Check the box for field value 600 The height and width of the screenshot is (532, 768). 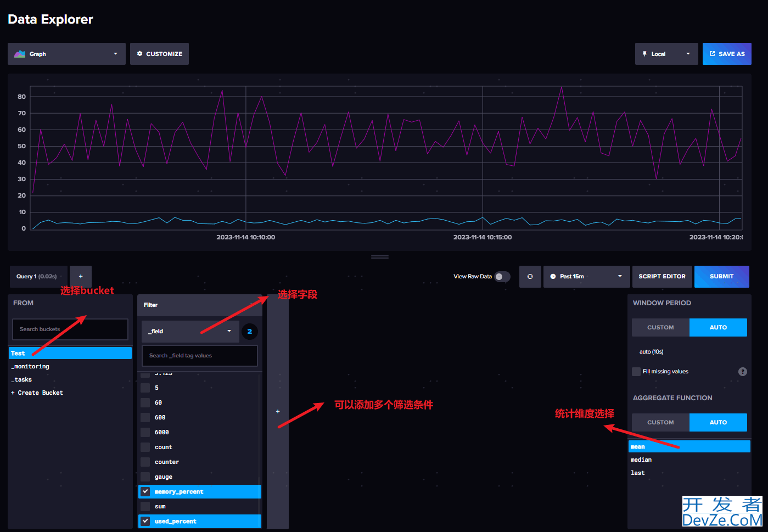(145, 417)
